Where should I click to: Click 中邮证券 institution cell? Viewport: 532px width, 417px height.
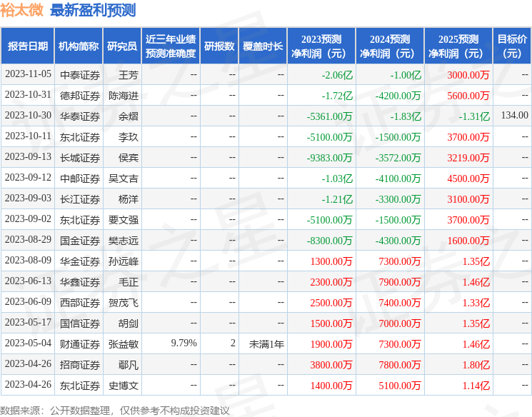(x=80, y=179)
